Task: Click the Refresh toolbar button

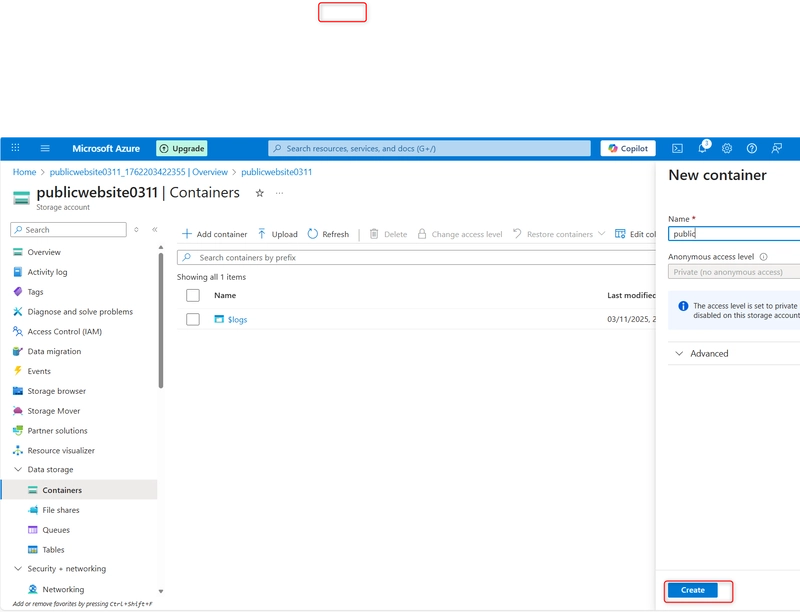Action: click(x=328, y=234)
